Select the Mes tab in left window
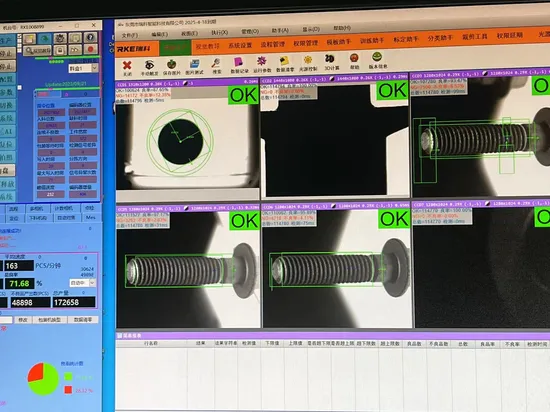 tap(90, 217)
